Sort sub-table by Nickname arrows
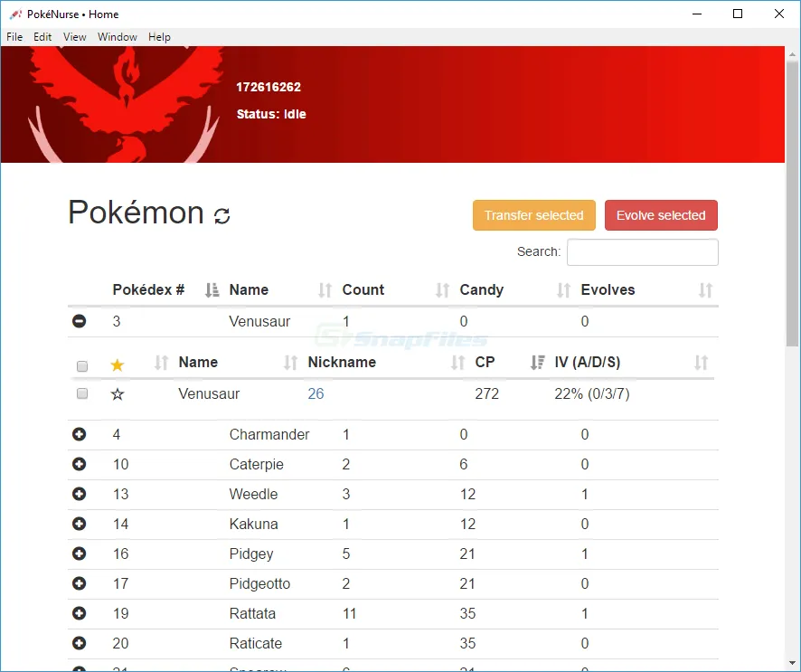Viewport: 801px width, 672px height. (x=291, y=363)
